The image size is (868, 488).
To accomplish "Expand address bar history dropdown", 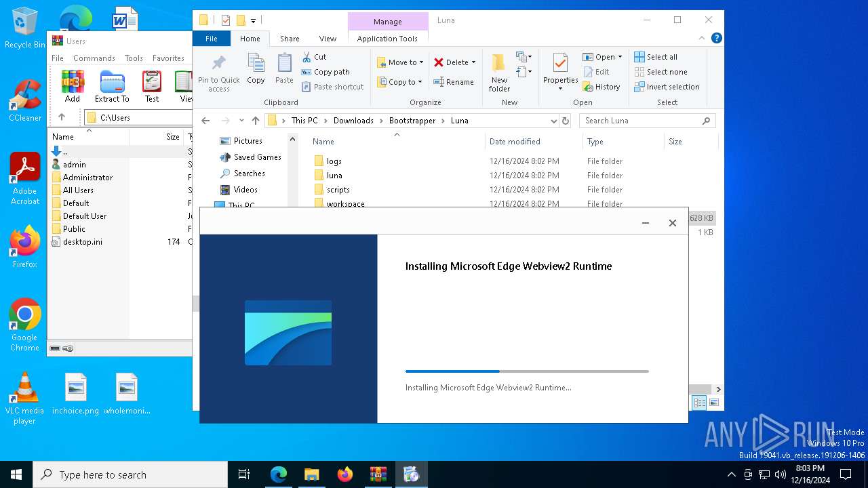I will coord(554,121).
